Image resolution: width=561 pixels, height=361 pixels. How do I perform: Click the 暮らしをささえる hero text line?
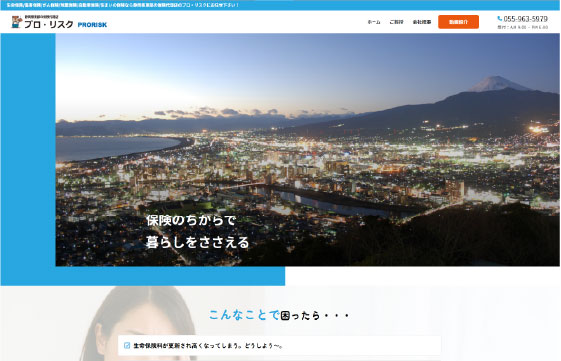[x=197, y=242]
